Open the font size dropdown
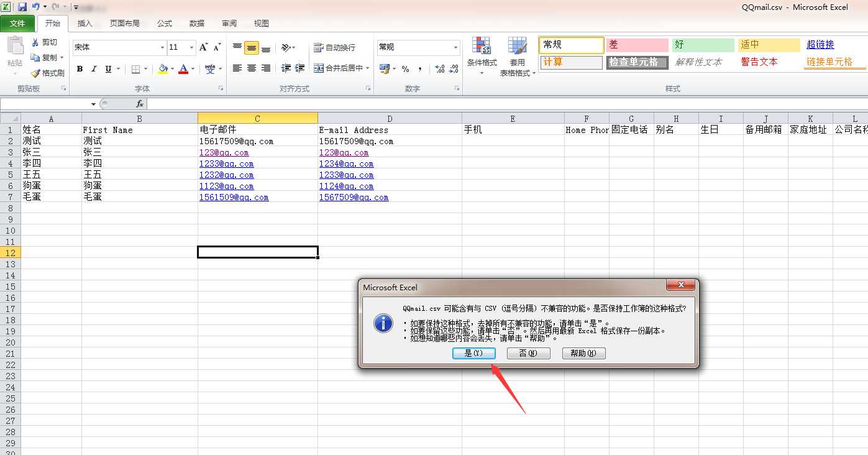This screenshot has width=868, height=455. pyautogui.click(x=192, y=48)
